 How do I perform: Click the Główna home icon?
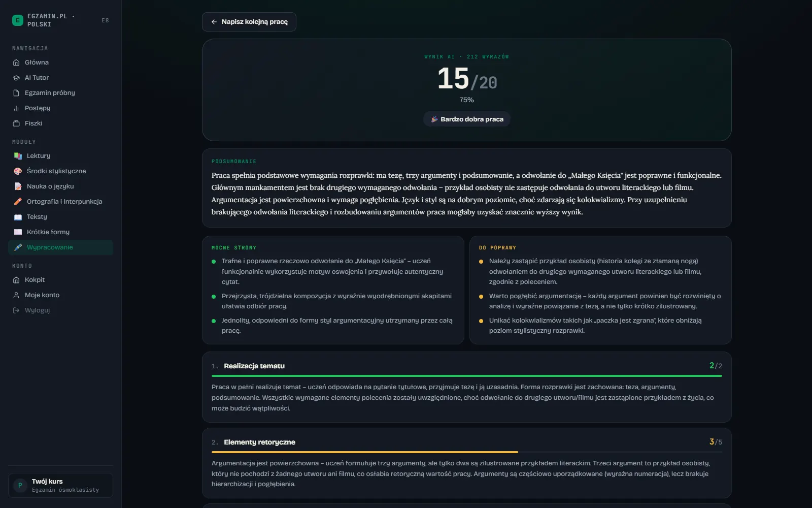click(x=16, y=62)
